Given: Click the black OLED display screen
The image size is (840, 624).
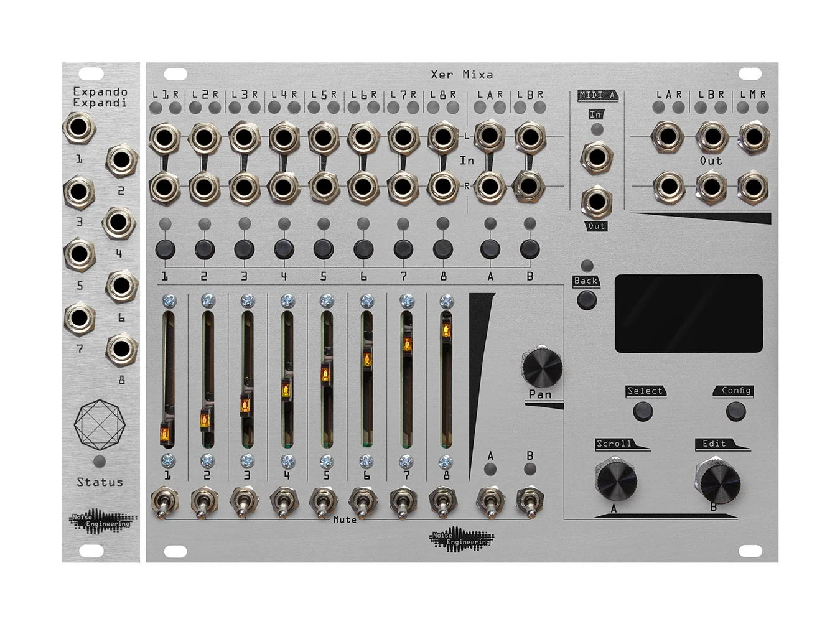Looking at the screenshot, I should pyautogui.click(x=688, y=314).
